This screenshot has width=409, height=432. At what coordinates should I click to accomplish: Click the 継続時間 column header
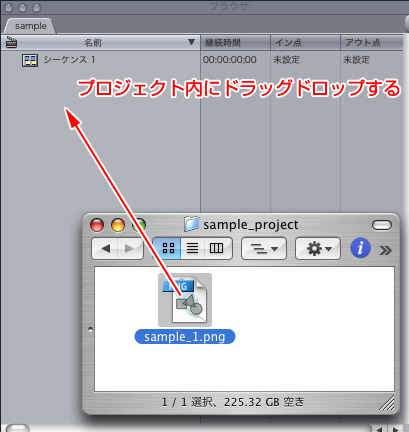235,43
